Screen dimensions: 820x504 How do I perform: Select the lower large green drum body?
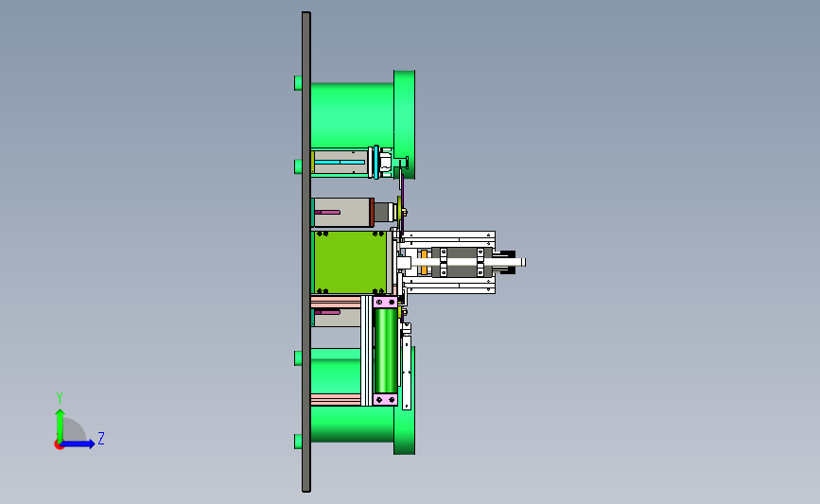352,425
